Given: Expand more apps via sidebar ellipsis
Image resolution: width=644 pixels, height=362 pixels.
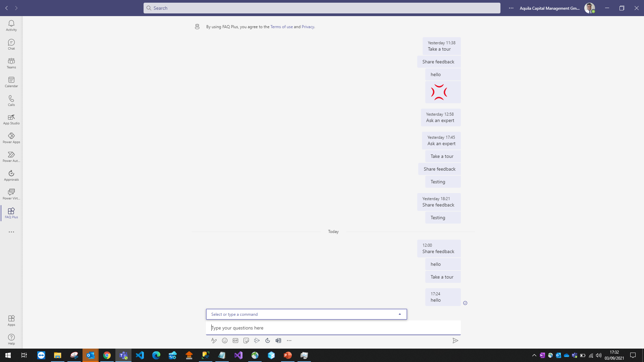Looking at the screenshot, I should click(x=11, y=232).
